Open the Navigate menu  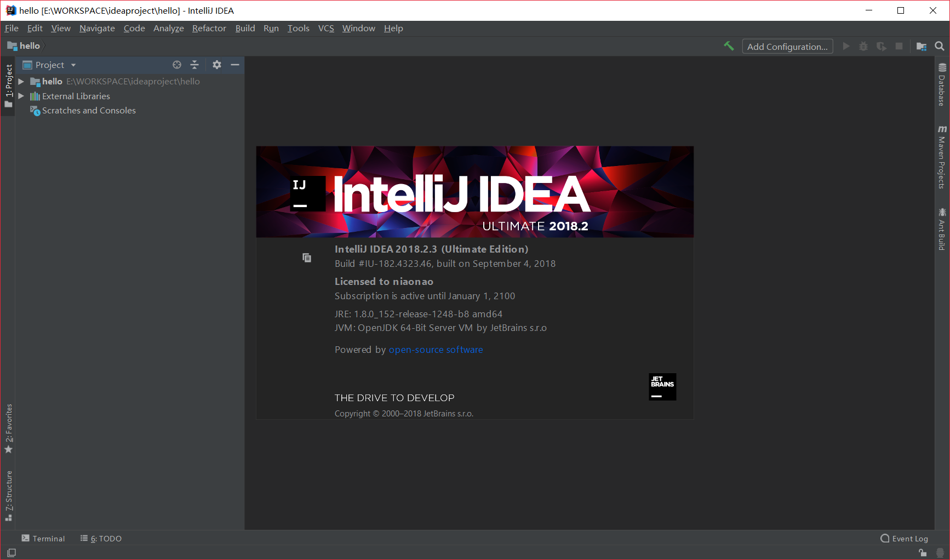[97, 28]
